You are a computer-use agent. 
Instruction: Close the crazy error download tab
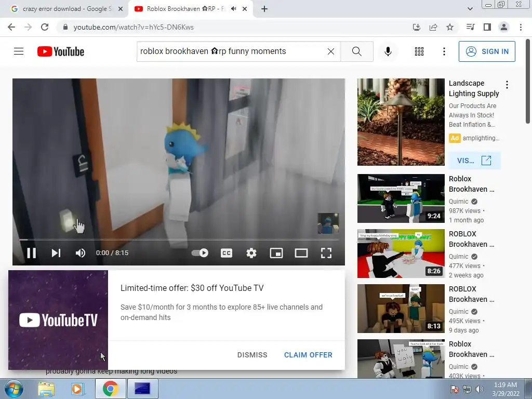121,9
